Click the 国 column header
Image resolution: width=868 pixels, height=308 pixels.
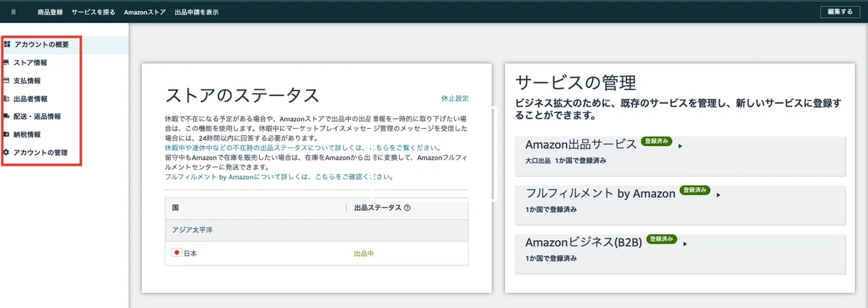point(176,208)
